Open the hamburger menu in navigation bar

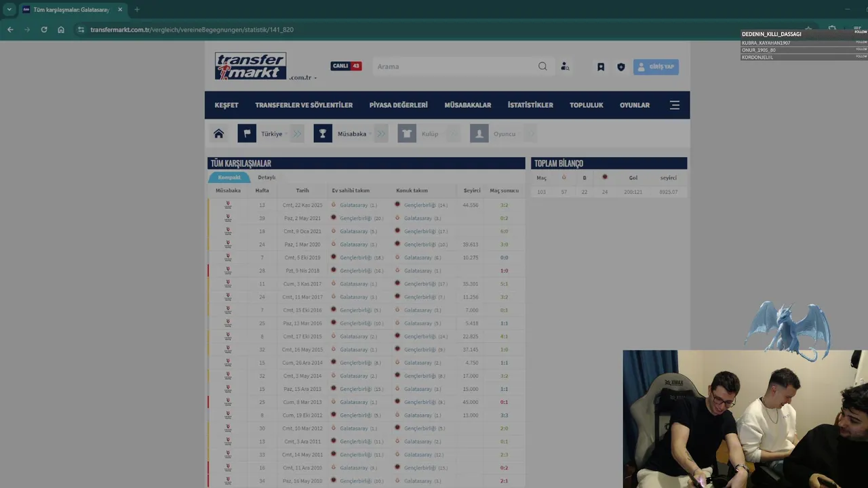click(675, 105)
